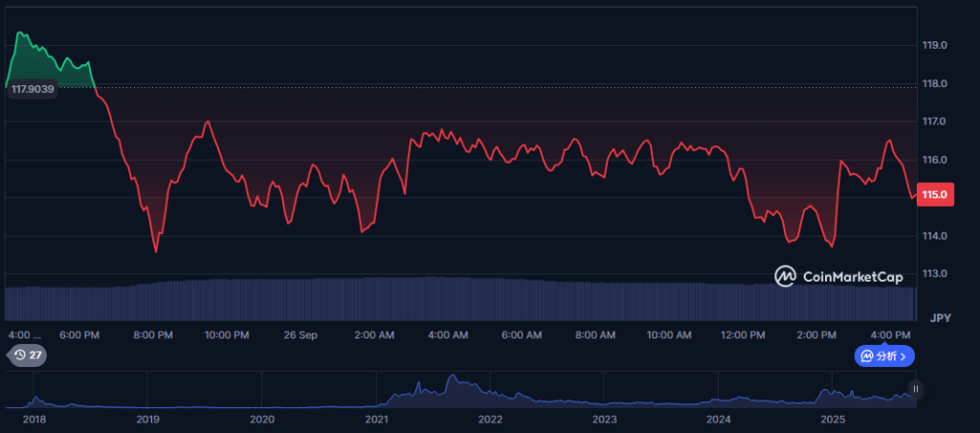980x433 pixels.
Task: Click the clock history icon badge showing 27
Action: point(27,355)
